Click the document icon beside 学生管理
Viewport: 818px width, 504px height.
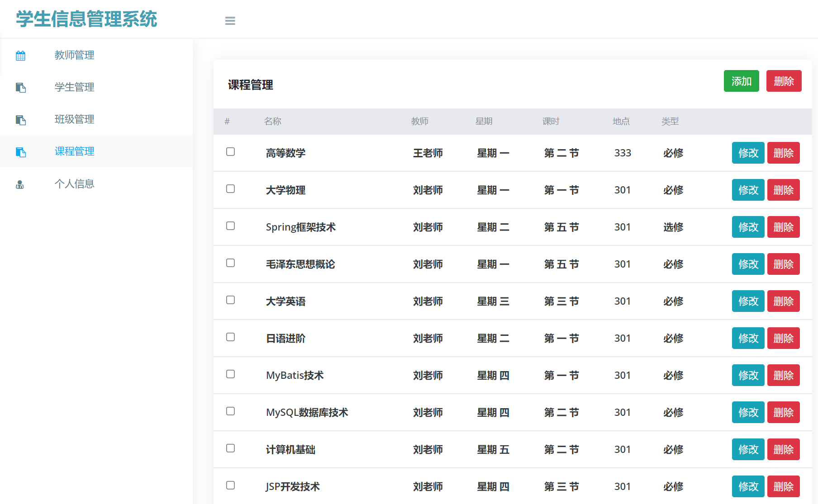coord(21,88)
